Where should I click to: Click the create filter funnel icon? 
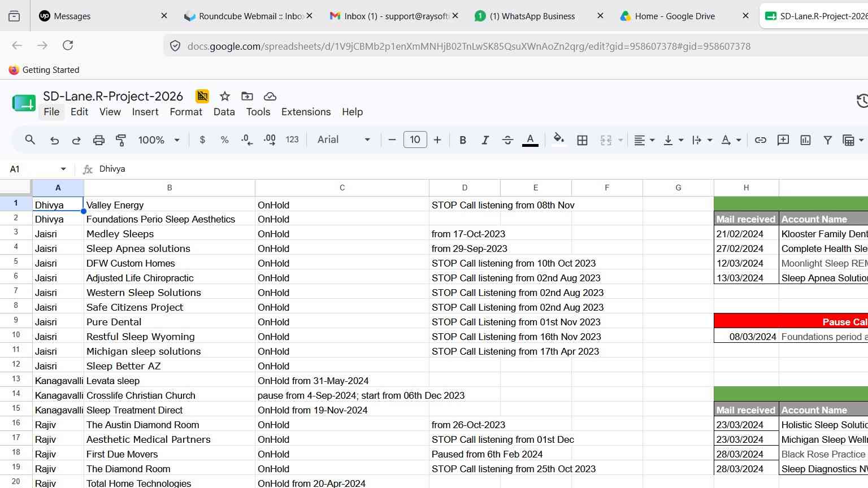[x=828, y=140]
